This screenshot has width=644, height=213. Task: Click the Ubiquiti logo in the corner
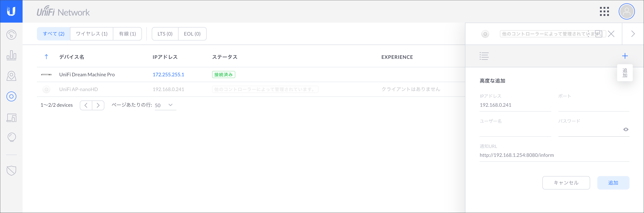(x=11, y=11)
